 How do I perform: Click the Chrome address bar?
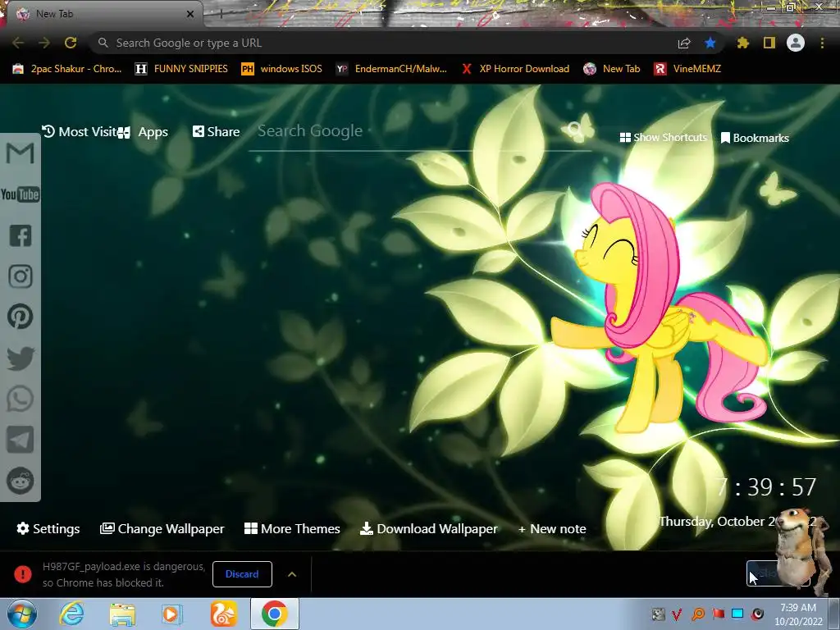[386, 43]
